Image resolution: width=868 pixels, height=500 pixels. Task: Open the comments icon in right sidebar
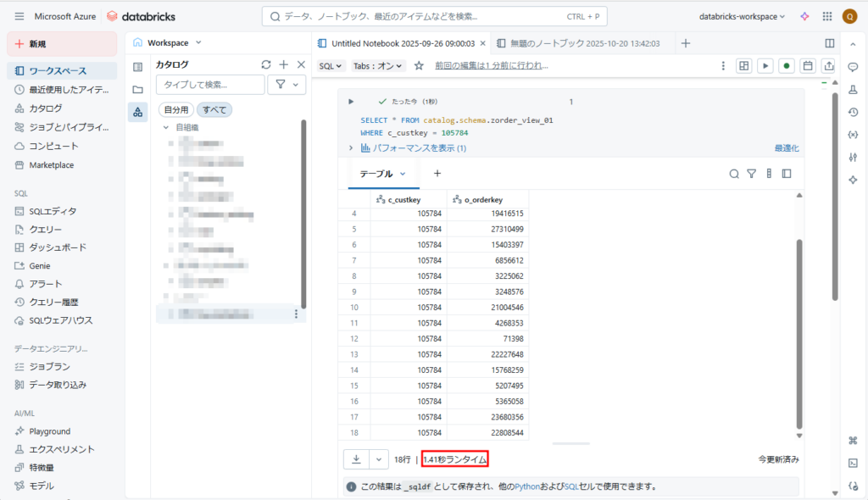(x=853, y=68)
